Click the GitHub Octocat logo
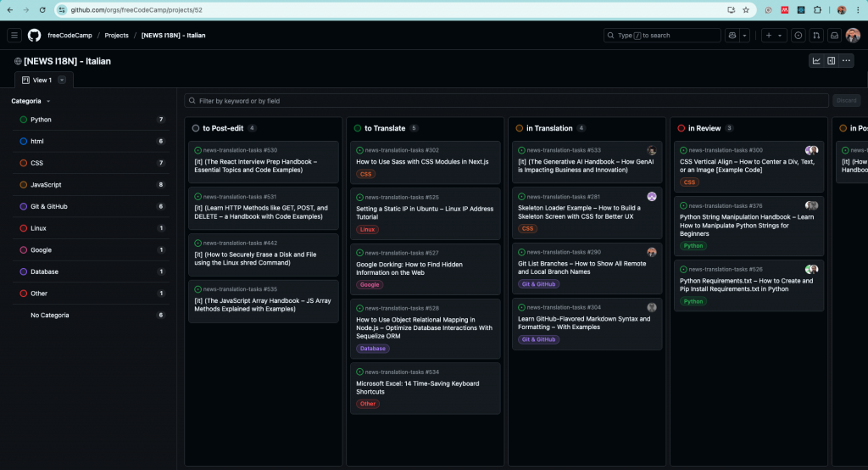The height and width of the screenshot is (470, 868). [x=34, y=36]
